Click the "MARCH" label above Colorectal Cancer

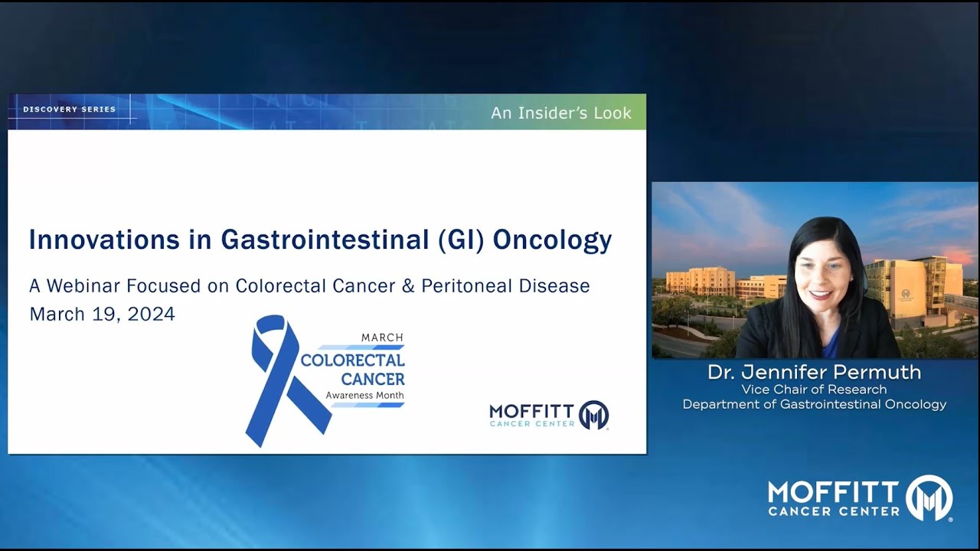point(382,337)
